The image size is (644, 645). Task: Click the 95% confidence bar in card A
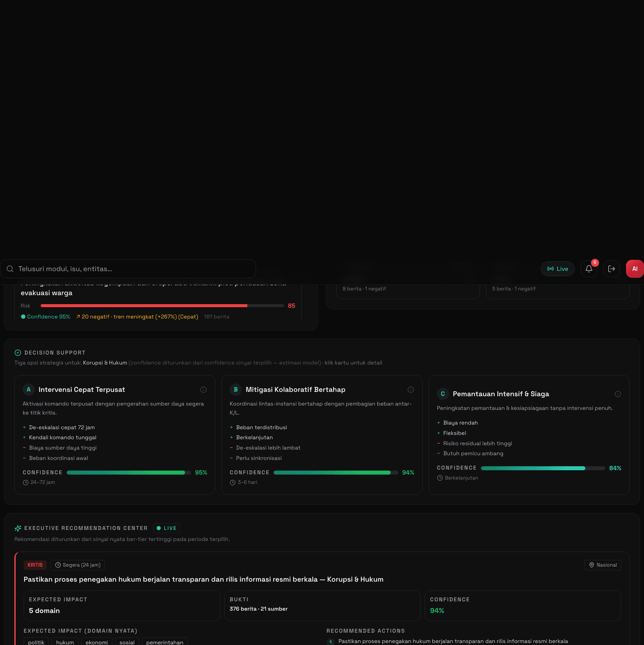pos(129,472)
